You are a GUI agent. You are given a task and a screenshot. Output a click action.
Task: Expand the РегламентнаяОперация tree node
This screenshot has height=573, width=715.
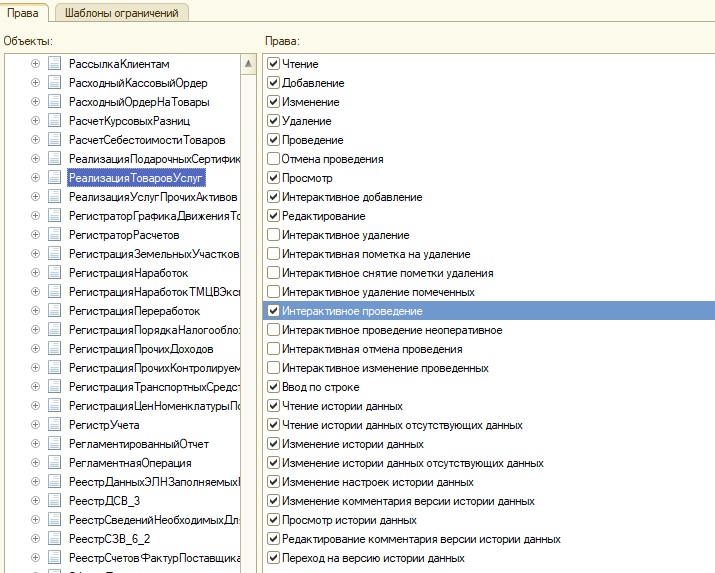click(x=35, y=463)
